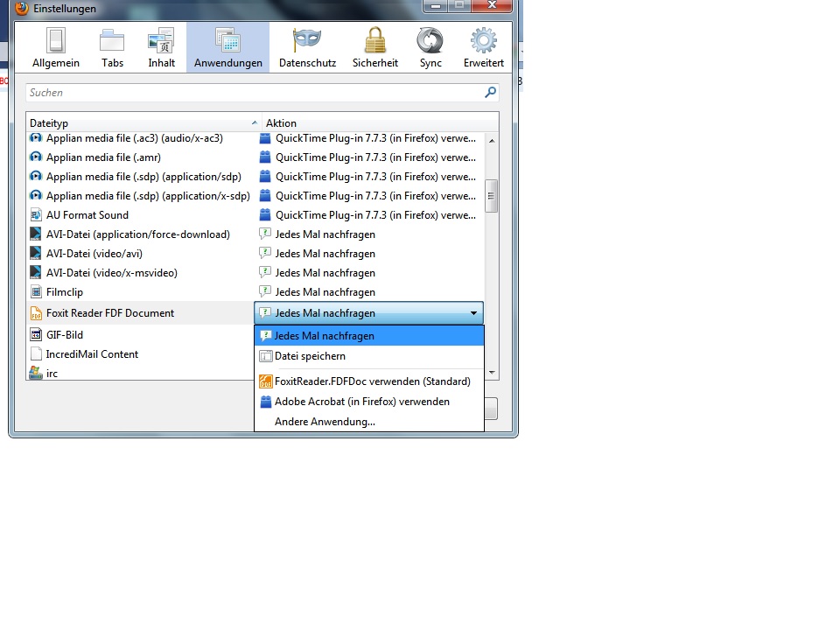This screenshot has height=630, width=840.
Task: Click the Applian .amr headphone icon
Action: click(x=36, y=157)
